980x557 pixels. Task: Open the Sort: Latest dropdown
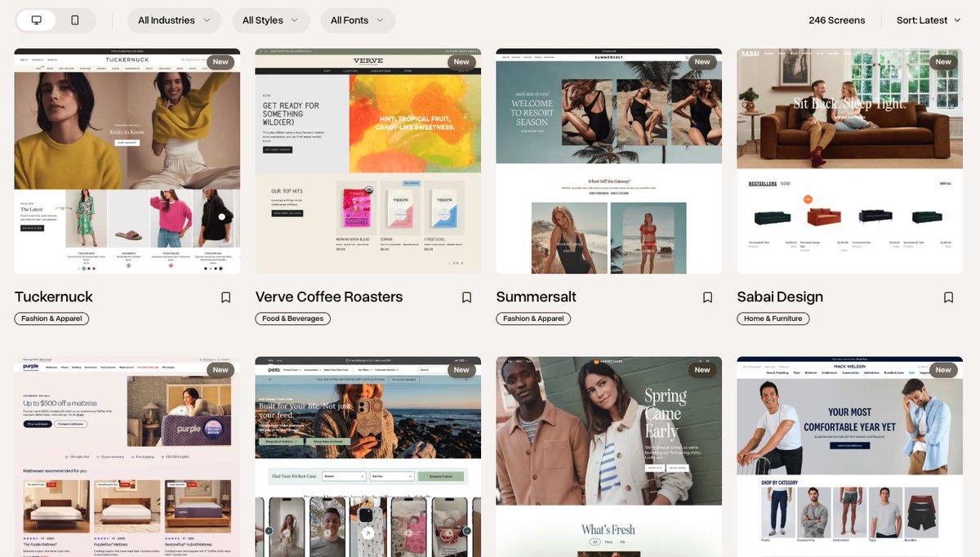point(929,20)
